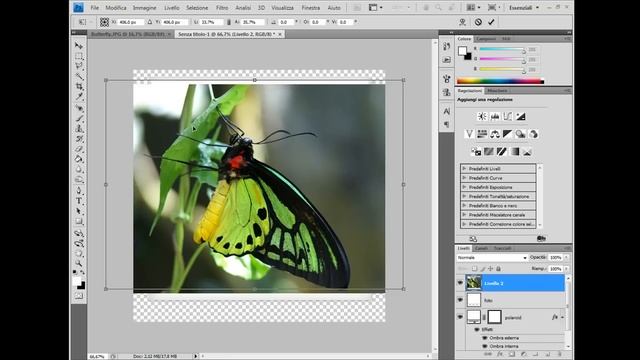Switch to the Maschere tab
Image resolution: width=640 pixels, height=360 pixels.
coord(497,91)
